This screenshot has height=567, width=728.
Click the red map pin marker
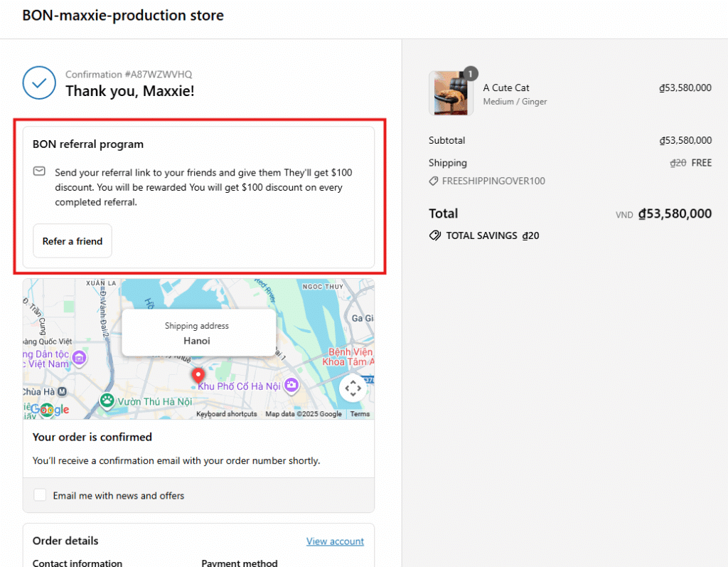pyautogui.click(x=199, y=375)
